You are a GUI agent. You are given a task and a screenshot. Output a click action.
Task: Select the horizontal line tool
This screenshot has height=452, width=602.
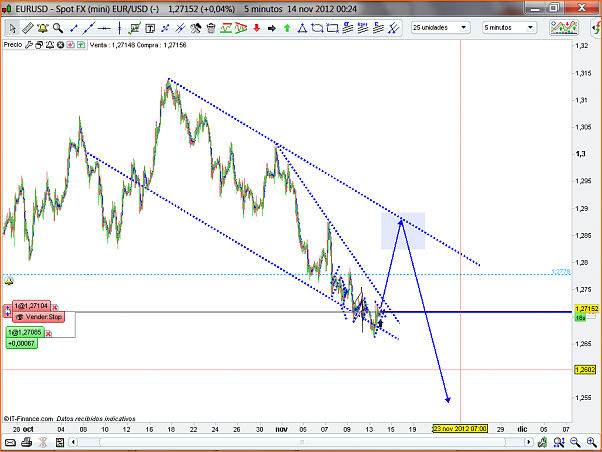[104, 28]
